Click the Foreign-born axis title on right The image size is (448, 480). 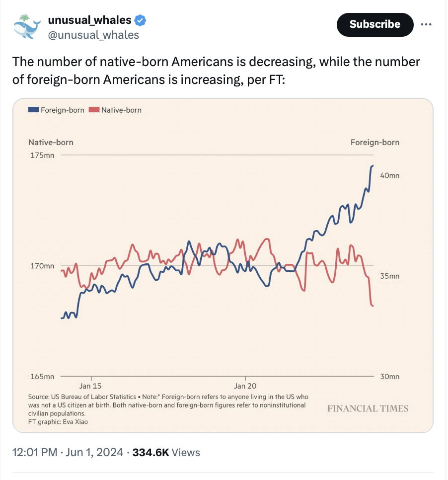(x=374, y=143)
